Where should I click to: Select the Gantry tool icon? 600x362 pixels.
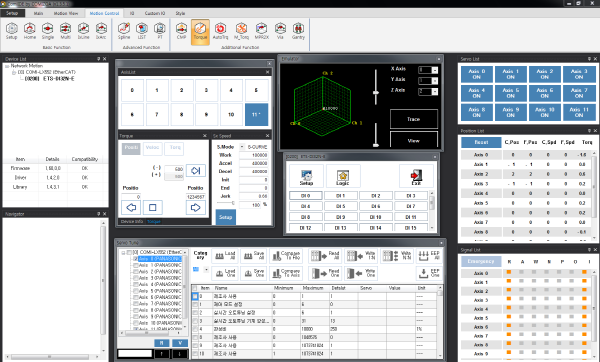point(298,31)
